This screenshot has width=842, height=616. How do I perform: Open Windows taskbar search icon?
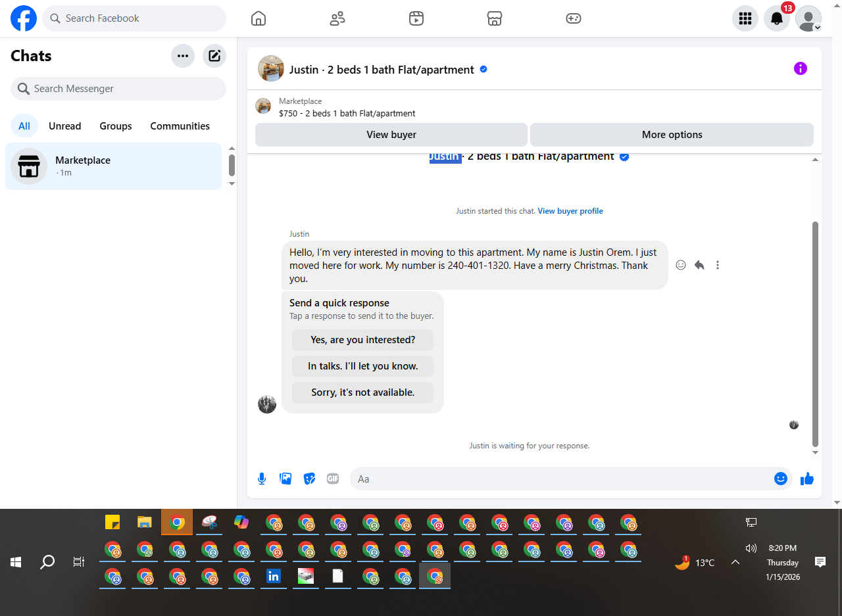pyautogui.click(x=47, y=562)
